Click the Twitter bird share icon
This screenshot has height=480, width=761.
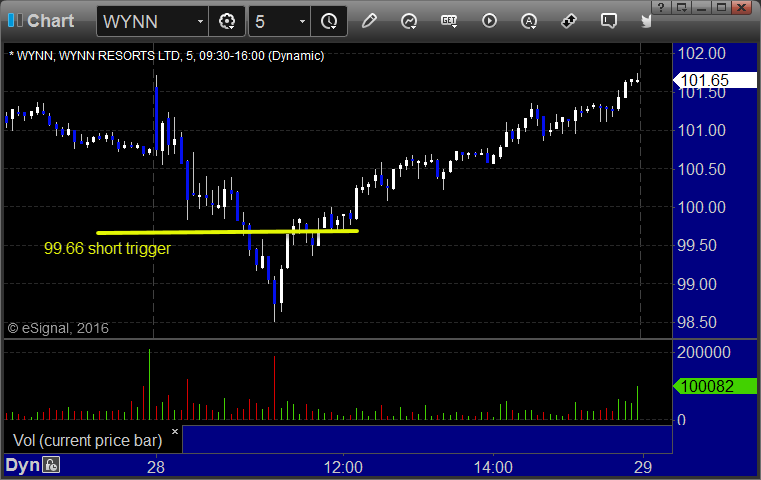point(646,21)
